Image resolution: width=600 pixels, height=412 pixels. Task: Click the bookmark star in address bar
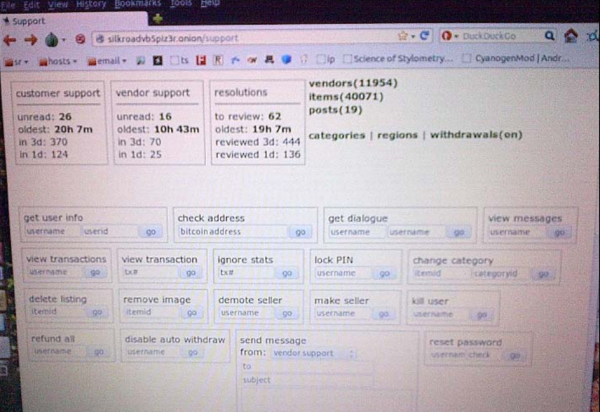point(403,36)
